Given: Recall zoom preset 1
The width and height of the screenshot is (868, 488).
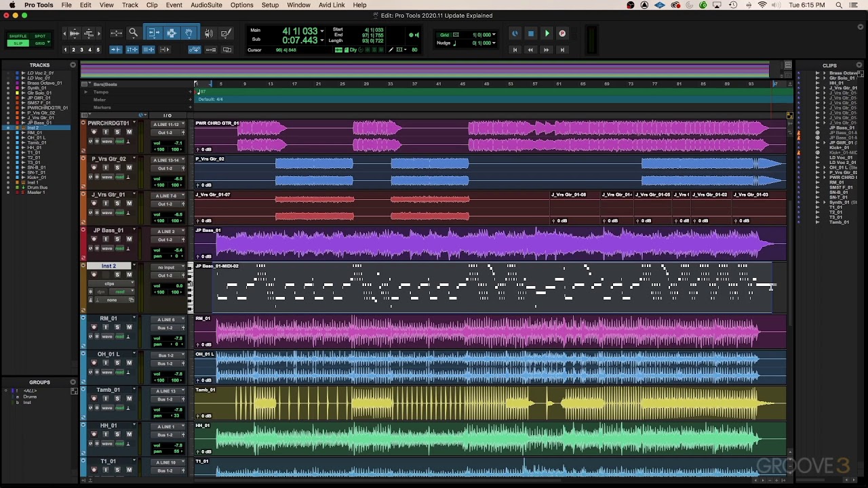Looking at the screenshot, I should pos(65,50).
